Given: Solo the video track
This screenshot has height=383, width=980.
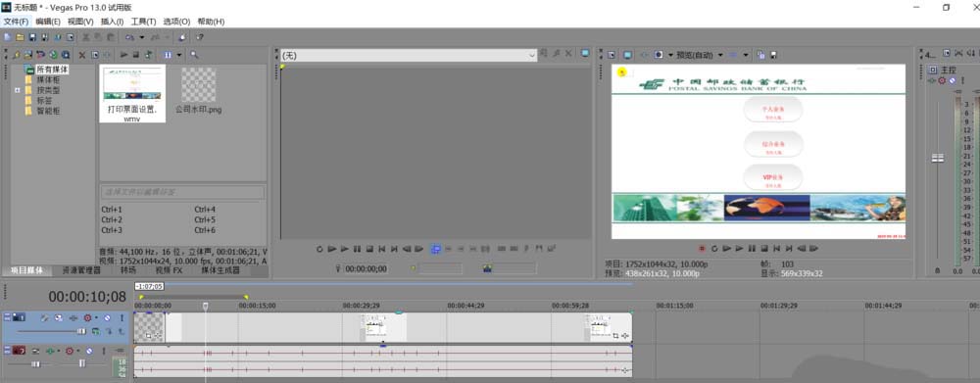Looking at the screenshot, I should pos(122,317).
